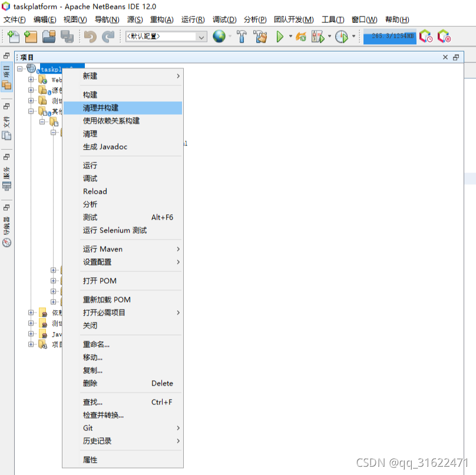Expand the dependencies folder node

pos(31,313)
